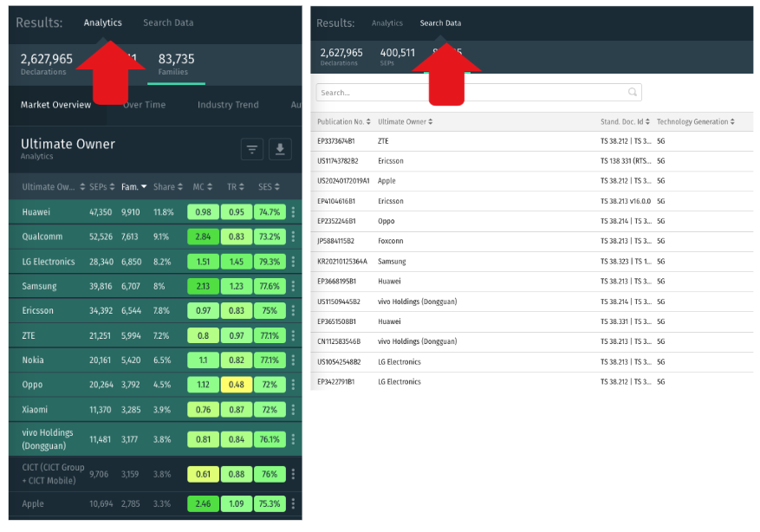Select 2,627,965 Declarations in left panel
Image resolution: width=760 pixels, height=532 pixels.
click(46, 64)
